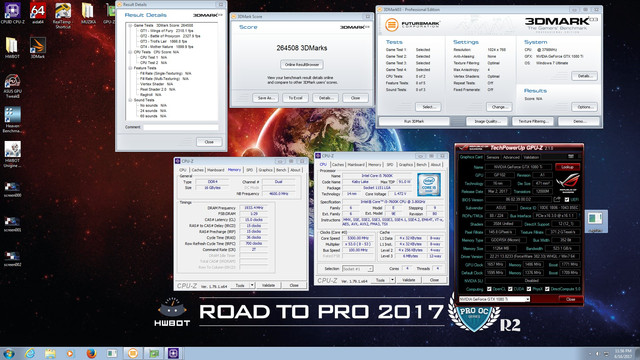
Task: Click the GPU-Z screenshot camera icon
Action: click(571, 156)
